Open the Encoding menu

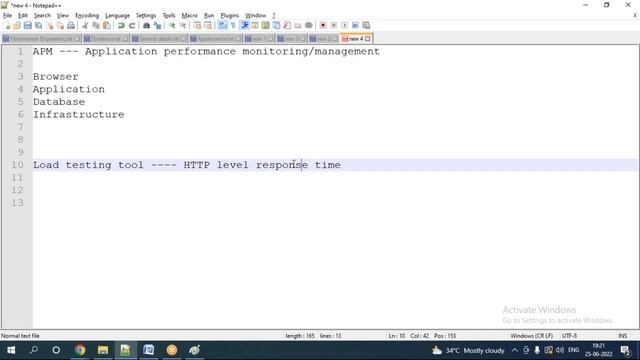(87, 16)
